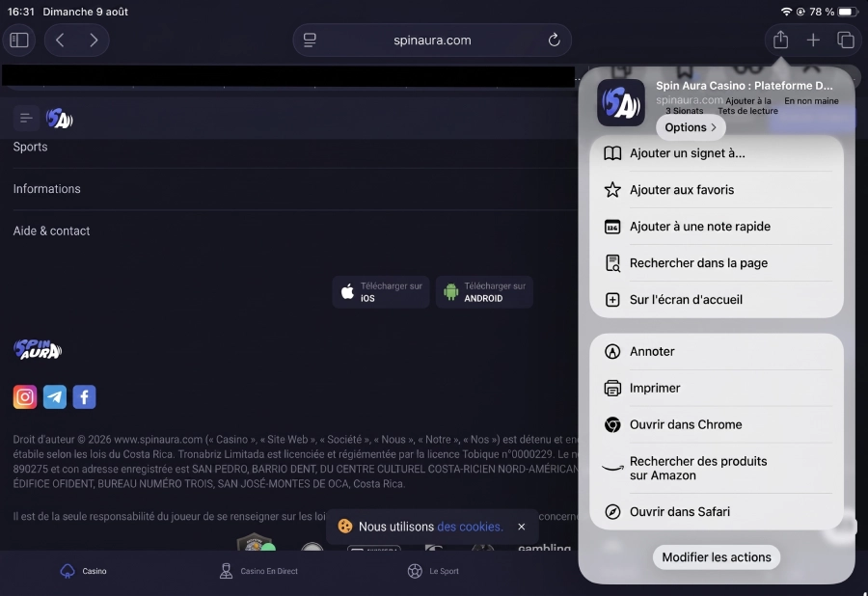Reload the spinaura.com page
The image size is (868, 596).
point(554,40)
